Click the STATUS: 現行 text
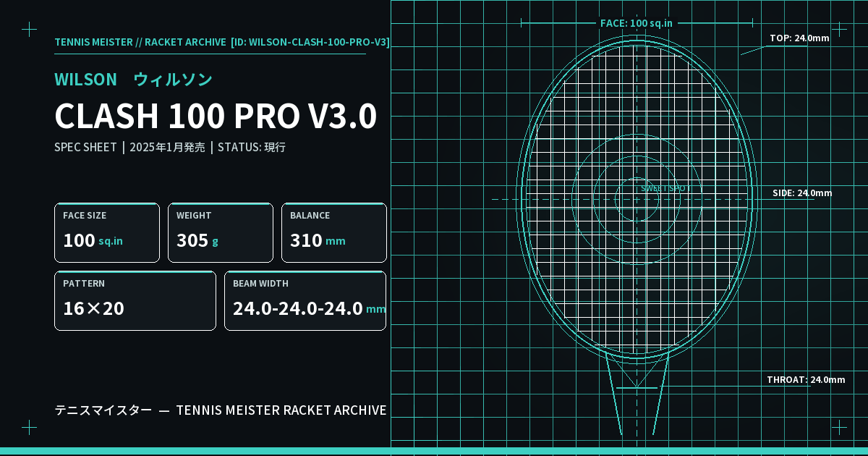This screenshot has height=456, width=868. [252, 147]
